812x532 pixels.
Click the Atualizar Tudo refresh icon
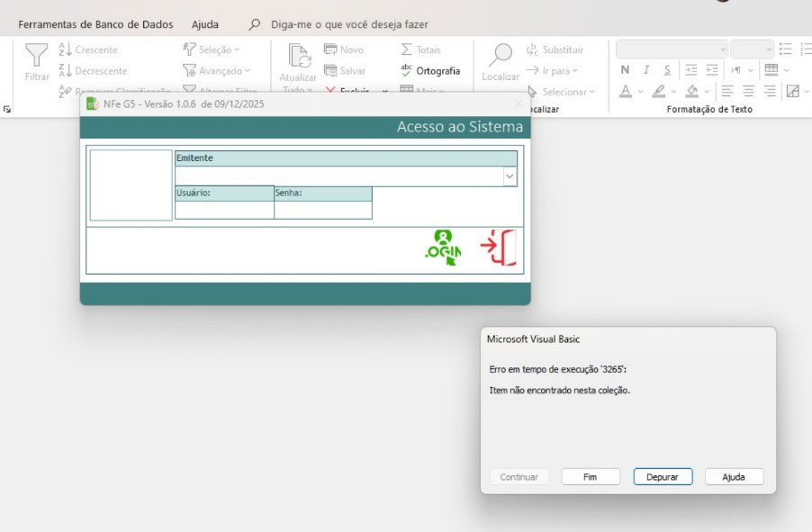click(x=297, y=58)
